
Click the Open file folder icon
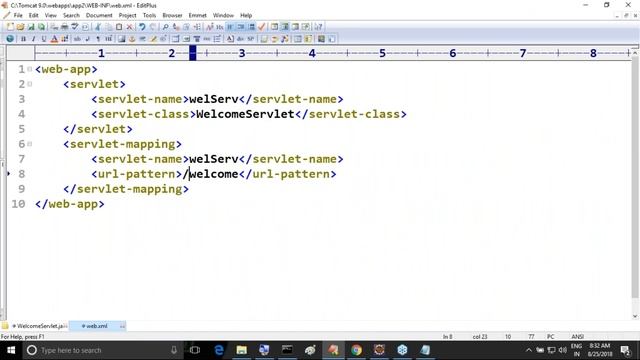point(20,27)
